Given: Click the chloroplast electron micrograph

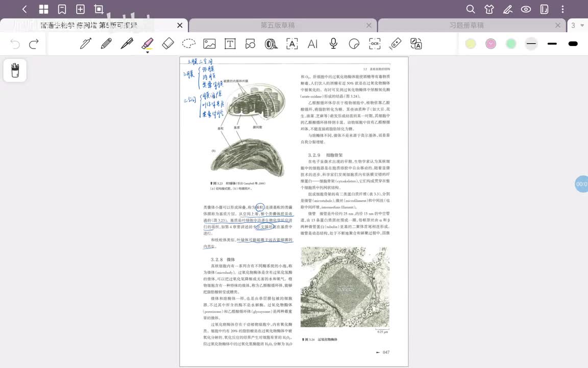Looking at the screenshot, I should pos(248,158).
